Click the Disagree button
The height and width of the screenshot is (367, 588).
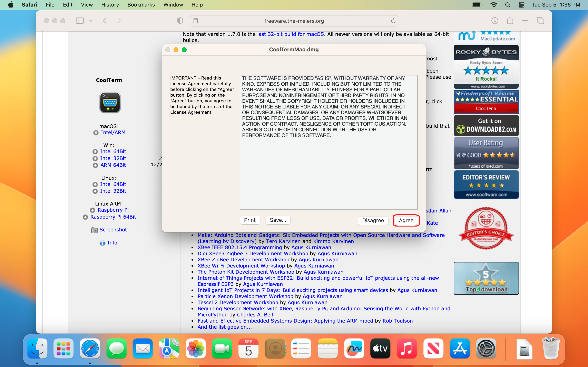[373, 220]
